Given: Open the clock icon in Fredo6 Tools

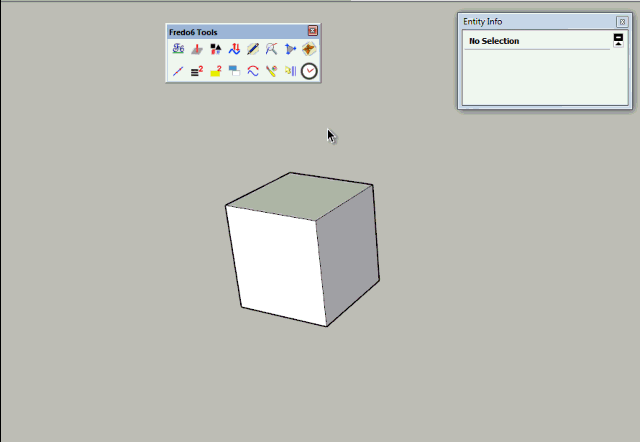Looking at the screenshot, I should click(x=309, y=71).
